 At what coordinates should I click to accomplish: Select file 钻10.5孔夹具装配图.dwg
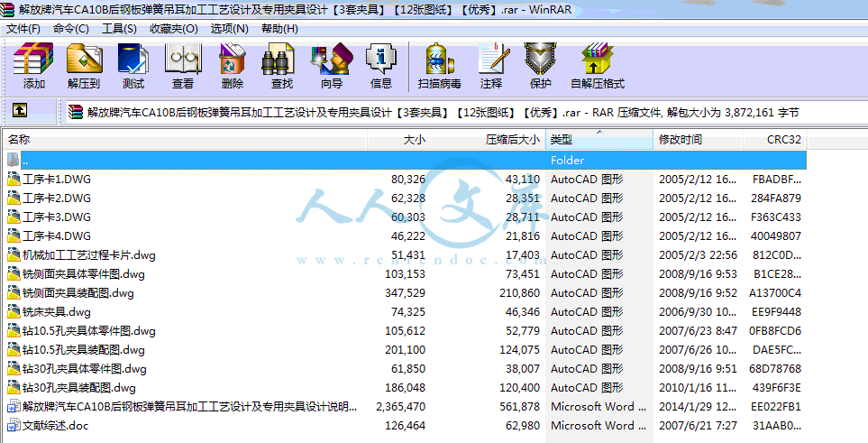[x=84, y=350]
